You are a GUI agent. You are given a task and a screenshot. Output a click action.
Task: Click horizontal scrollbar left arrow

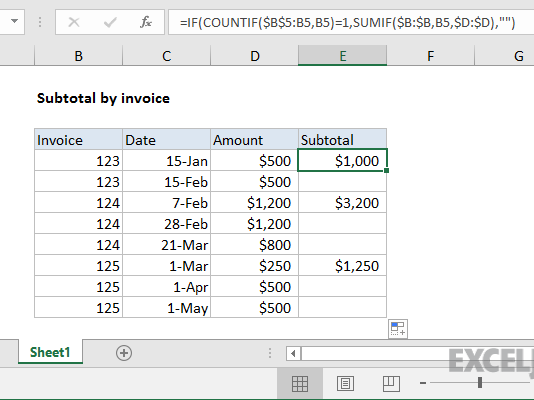tap(293, 353)
